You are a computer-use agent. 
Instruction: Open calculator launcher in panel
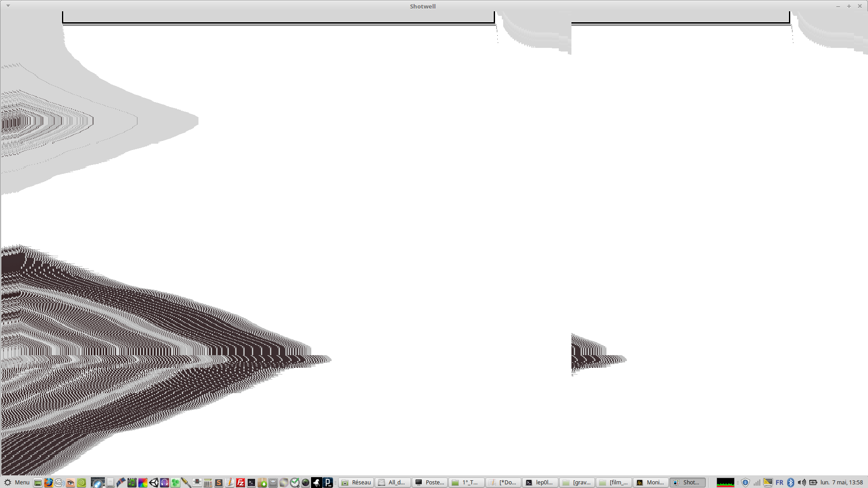point(208,483)
